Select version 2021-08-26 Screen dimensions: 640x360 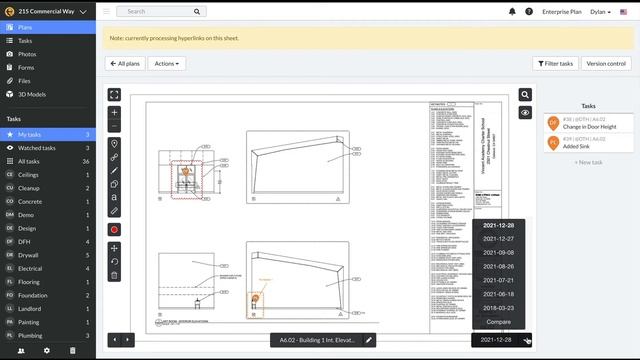498,267
